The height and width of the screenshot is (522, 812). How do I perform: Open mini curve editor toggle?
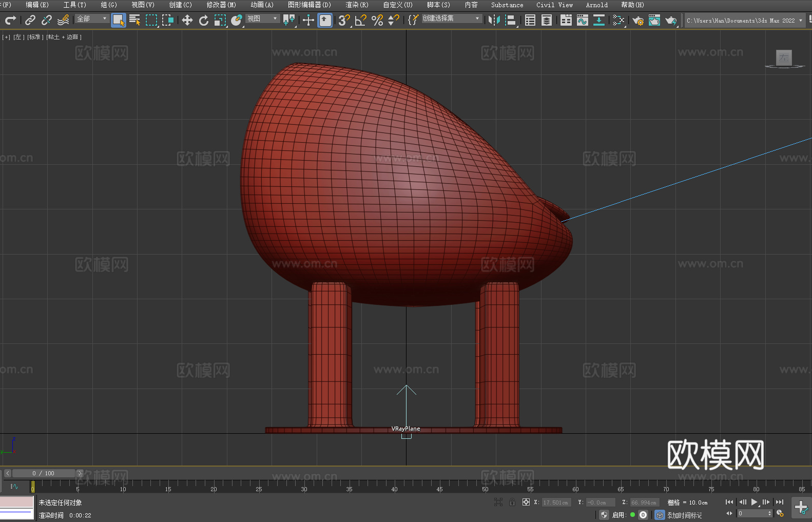click(x=14, y=486)
